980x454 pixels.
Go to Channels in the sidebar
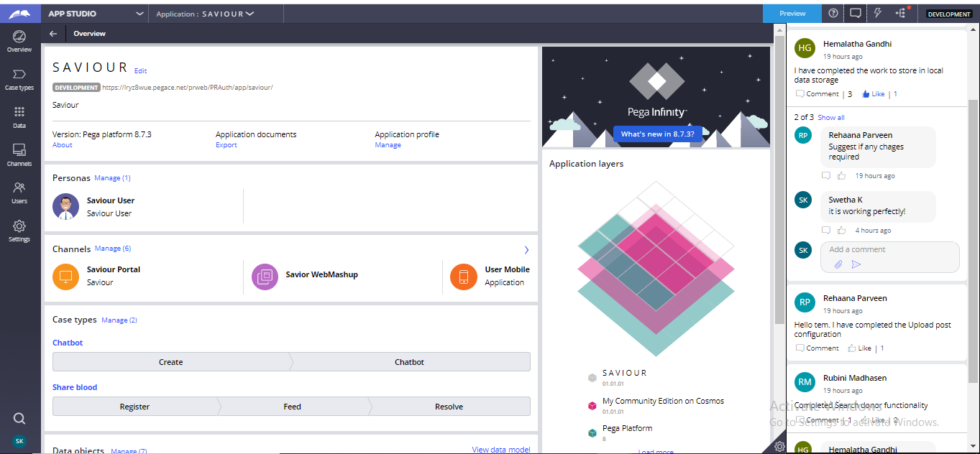coord(19,155)
